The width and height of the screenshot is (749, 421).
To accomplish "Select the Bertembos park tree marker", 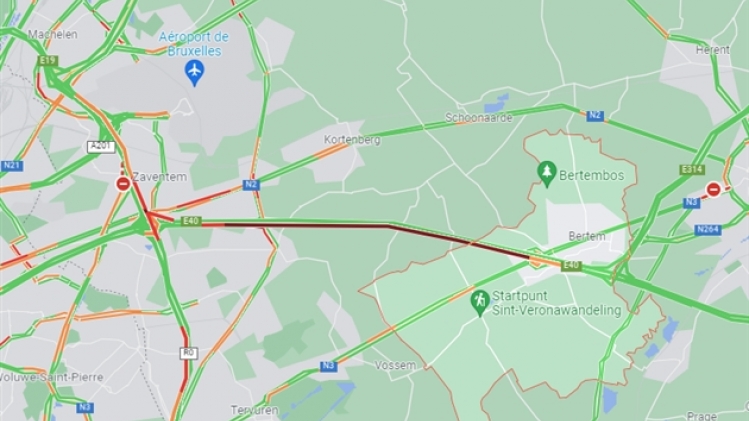I will (546, 174).
